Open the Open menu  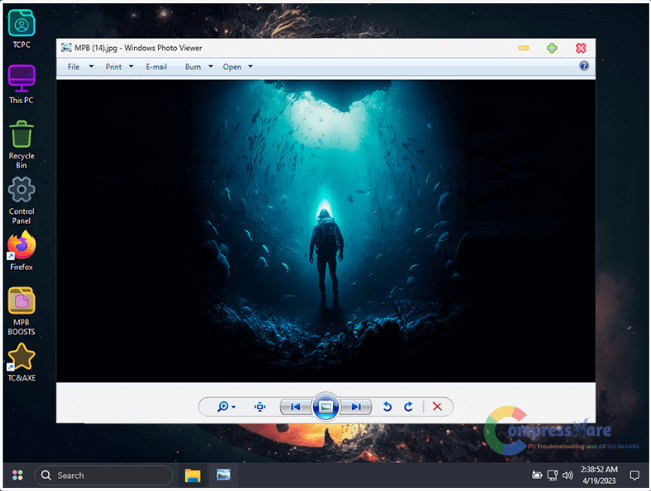tap(232, 67)
